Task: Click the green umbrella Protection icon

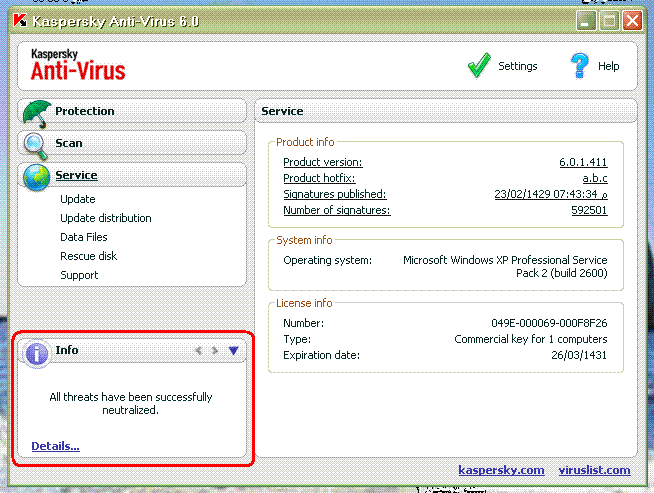Action: pyautogui.click(x=37, y=113)
